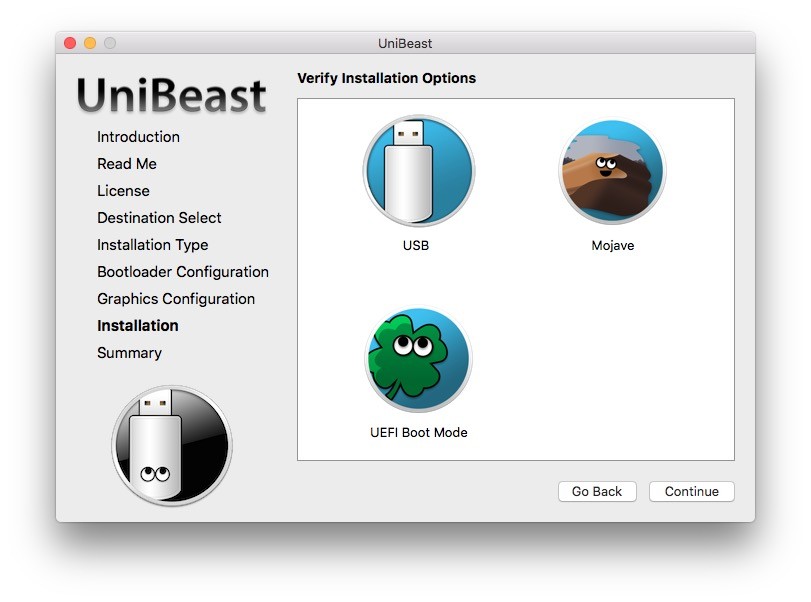Minimize the UniBeast window with yellow button

90,43
